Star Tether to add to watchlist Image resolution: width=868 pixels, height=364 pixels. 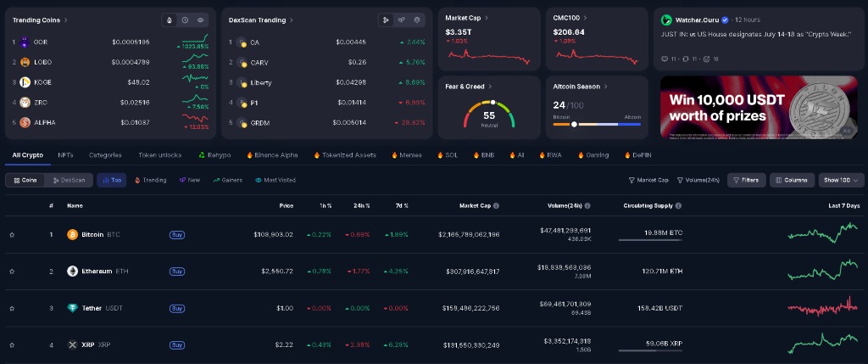click(12, 308)
